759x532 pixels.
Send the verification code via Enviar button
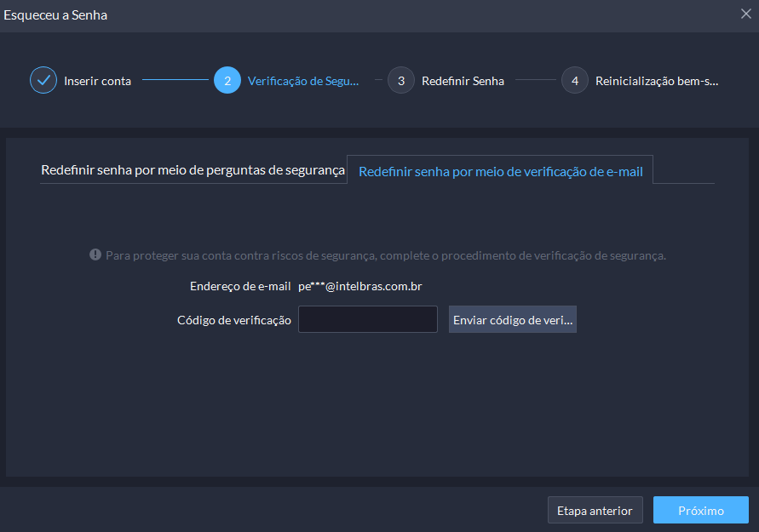click(513, 319)
